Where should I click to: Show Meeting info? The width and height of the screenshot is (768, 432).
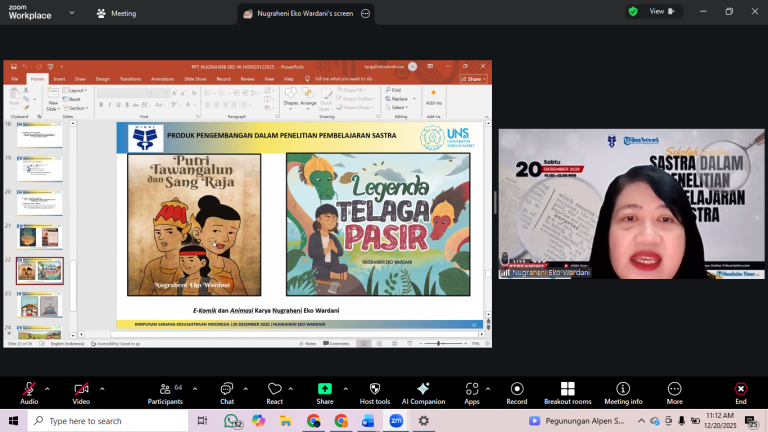click(623, 389)
